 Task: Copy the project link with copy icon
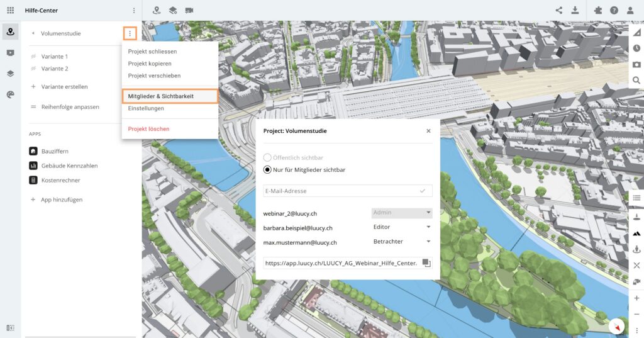coord(426,262)
